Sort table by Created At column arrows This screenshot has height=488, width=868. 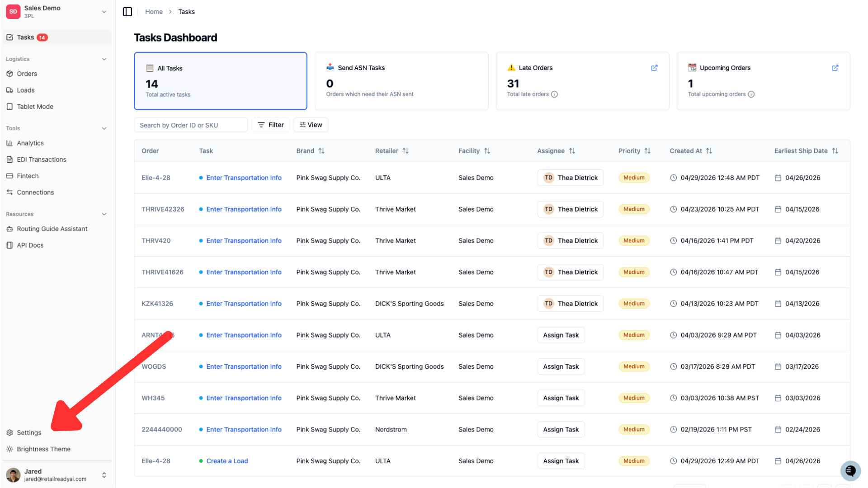709,151
